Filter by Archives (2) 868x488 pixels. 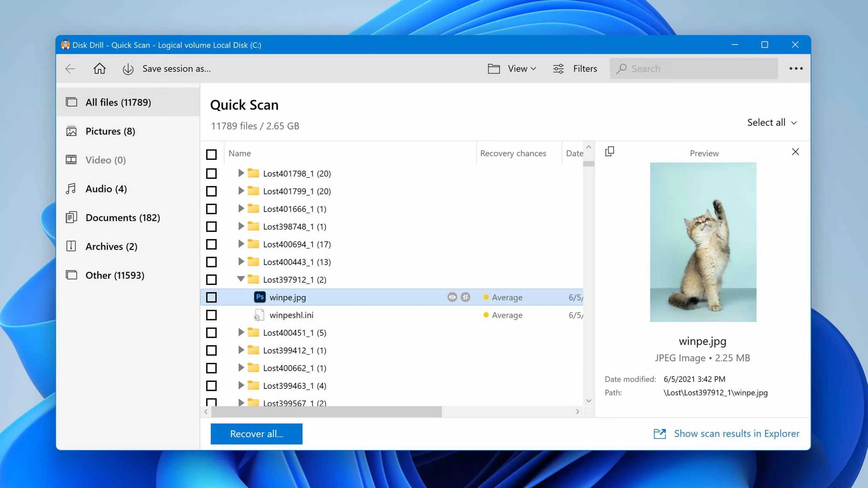click(128, 246)
